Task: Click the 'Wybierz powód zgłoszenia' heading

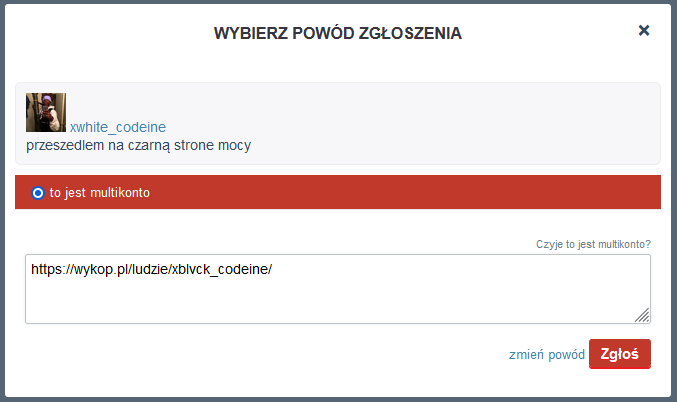Action: 338,33
